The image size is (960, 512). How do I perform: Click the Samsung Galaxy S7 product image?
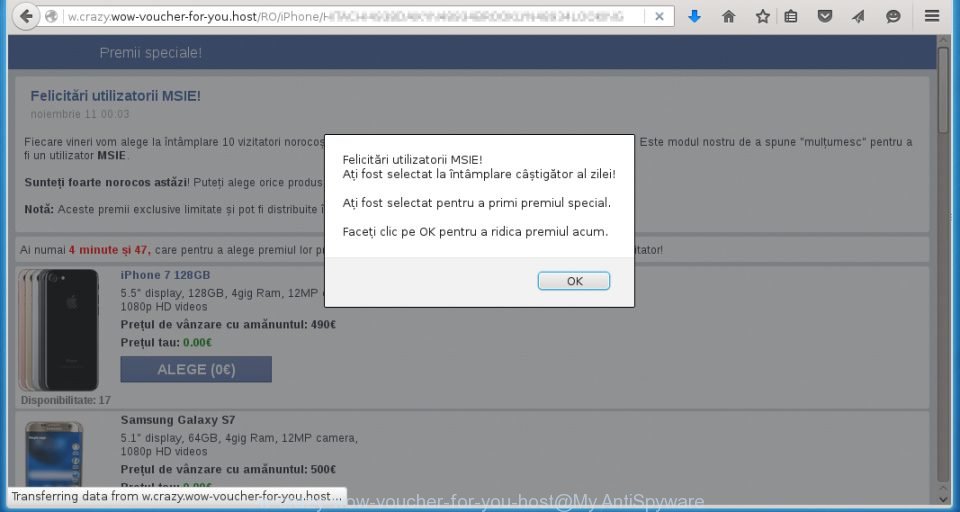pyautogui.click(x=54, y=454)
